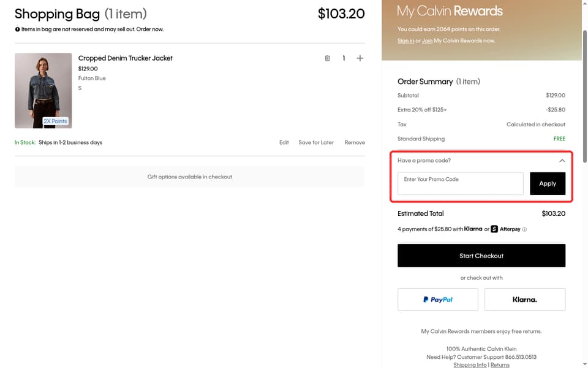Click the FREE Standard Shipping value
This screenshot has width=588, height=368.
559,139
